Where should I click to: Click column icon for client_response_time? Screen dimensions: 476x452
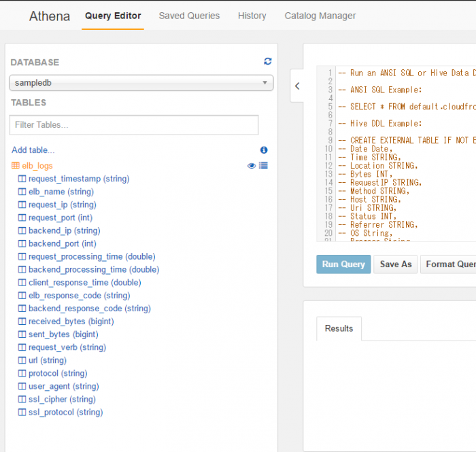[x=22, y=283]
